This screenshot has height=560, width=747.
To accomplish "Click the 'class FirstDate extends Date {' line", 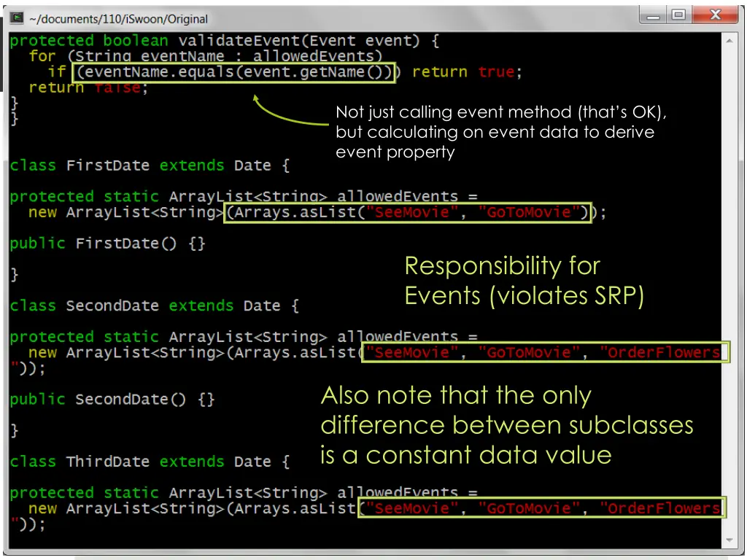I will click(150, 166).
